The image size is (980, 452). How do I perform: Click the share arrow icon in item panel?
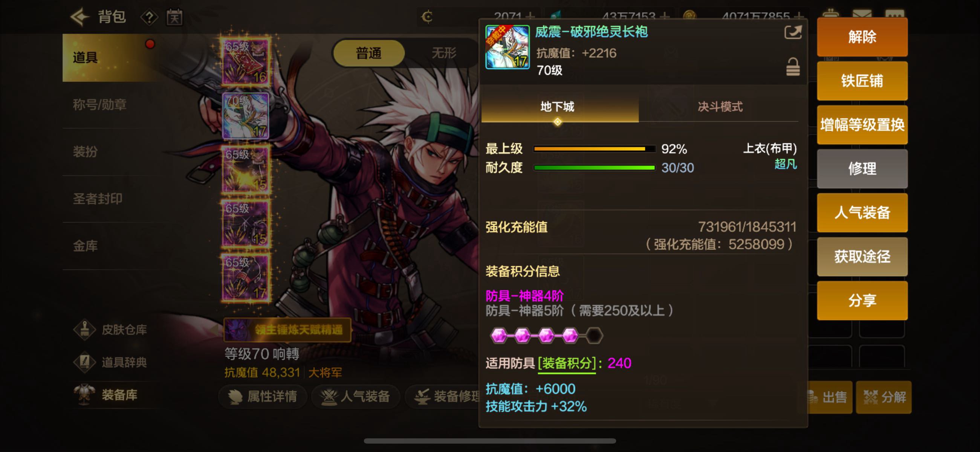[x=793, y=32]
